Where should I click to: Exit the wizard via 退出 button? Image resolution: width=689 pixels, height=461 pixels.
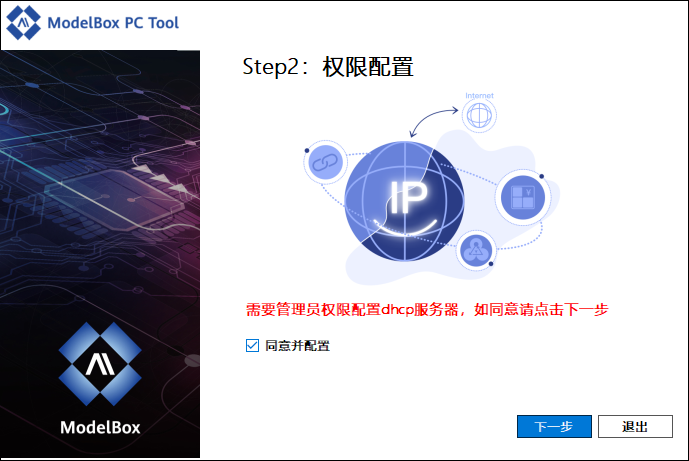[635, 426]
